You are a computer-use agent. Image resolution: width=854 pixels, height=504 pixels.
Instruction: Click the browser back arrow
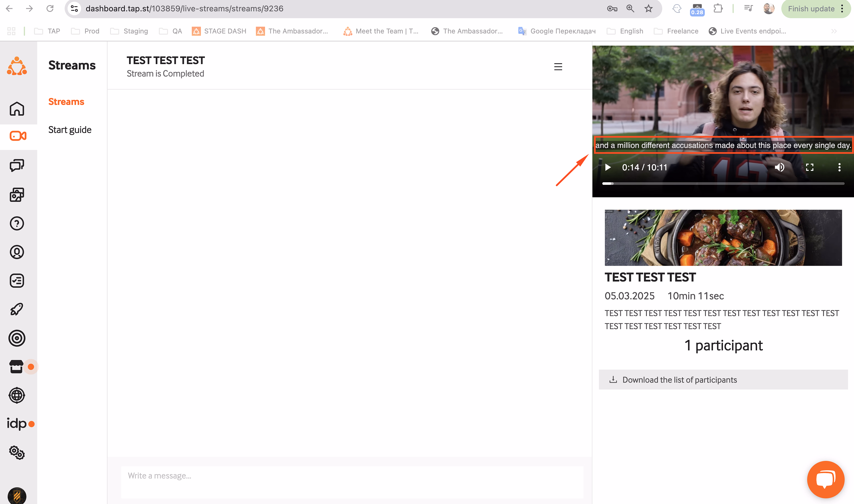tap(9, 9)
